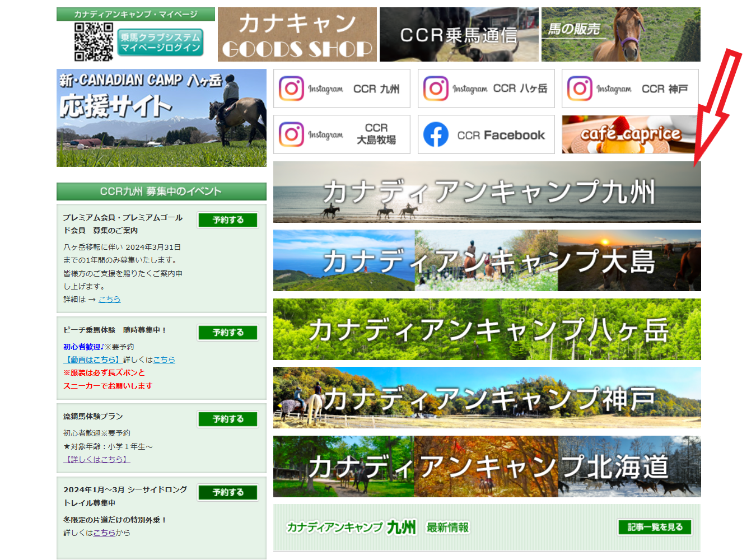Open Instagram CCR 大島牧場 icon link
The height and width of the screenshot is (560, 756).
point(342,134)
